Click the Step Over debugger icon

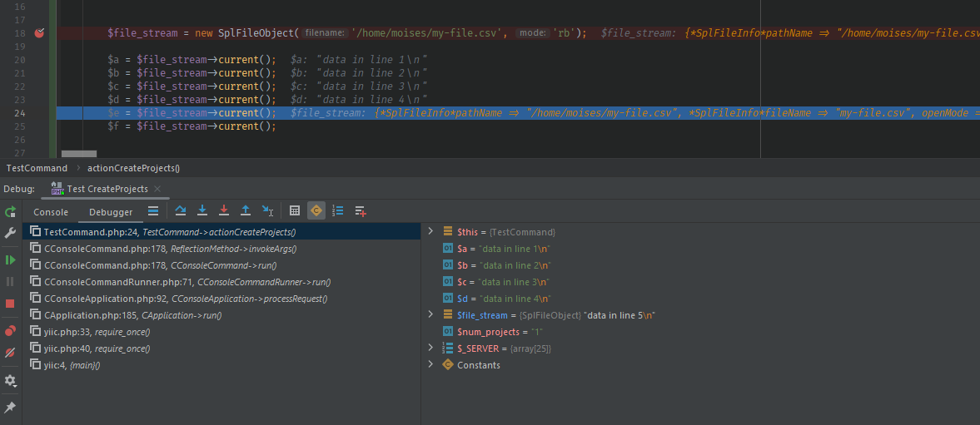coord(181,211)
